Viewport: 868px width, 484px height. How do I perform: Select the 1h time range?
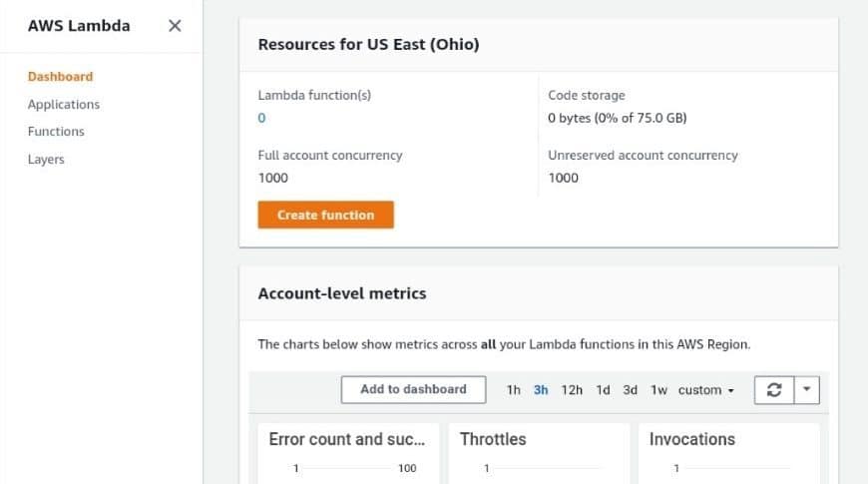click(x=513, y=390)
